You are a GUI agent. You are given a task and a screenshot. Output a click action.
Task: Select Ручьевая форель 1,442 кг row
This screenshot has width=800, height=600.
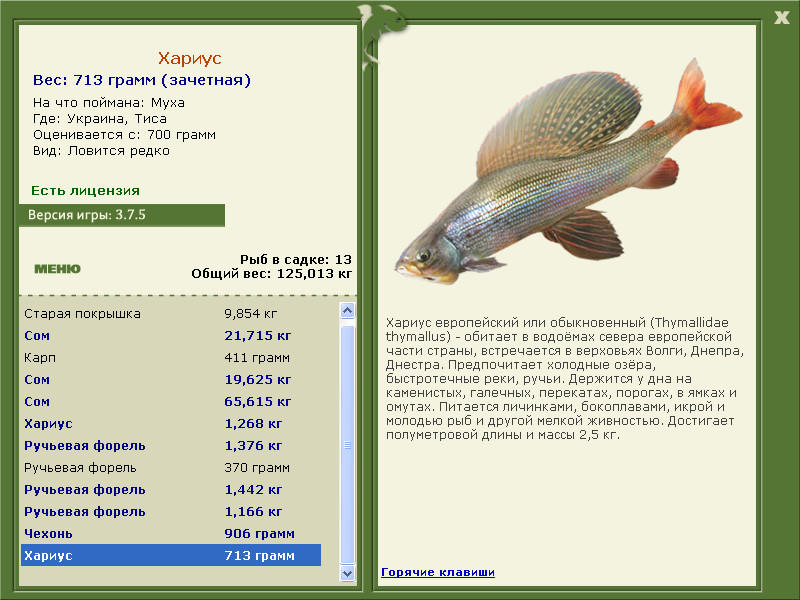pos(171,489)
